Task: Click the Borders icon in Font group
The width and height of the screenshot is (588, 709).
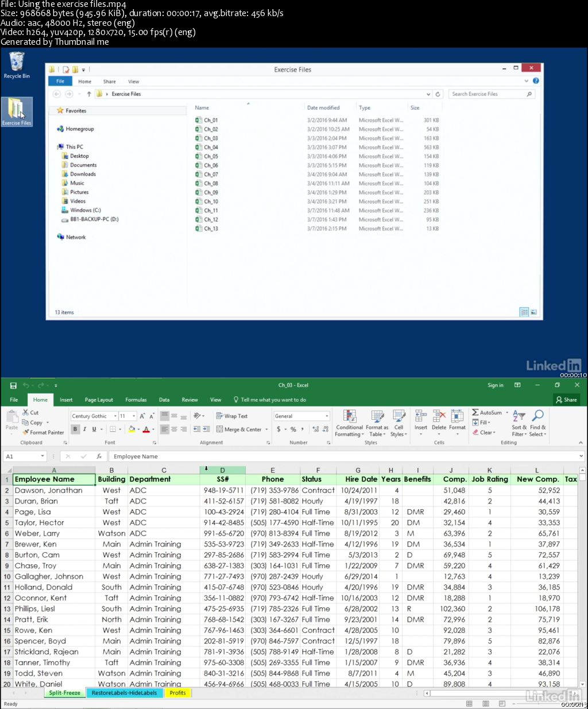Action: pyautogui.click(x=113, y=429)
